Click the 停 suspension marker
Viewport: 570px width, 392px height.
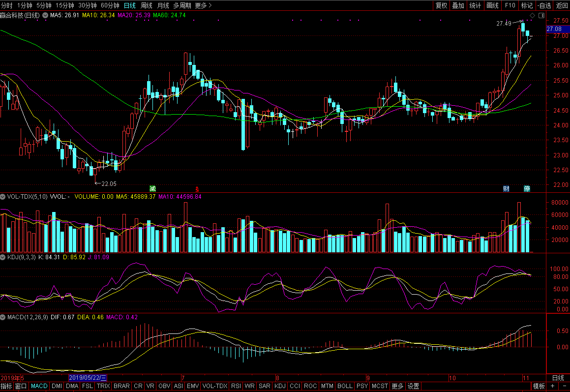[x=527, y=189]
